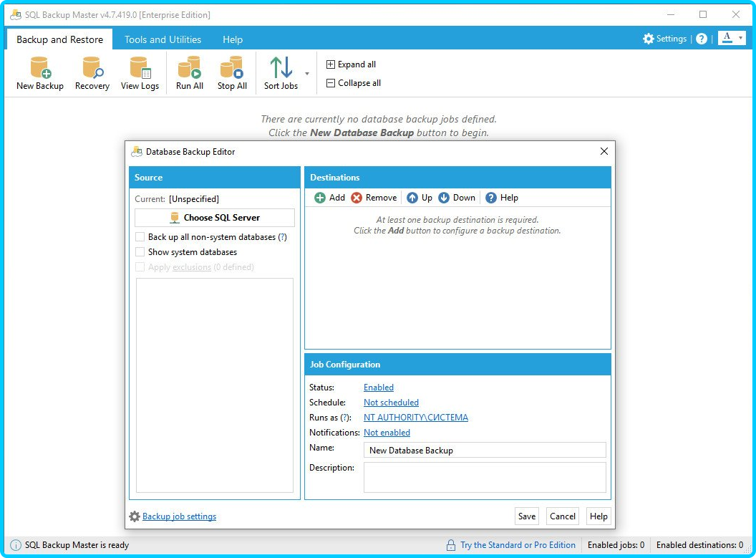Switch to the Backup and Restore tab
This screenshot has height=558, width=756.
tap(60, 39)
